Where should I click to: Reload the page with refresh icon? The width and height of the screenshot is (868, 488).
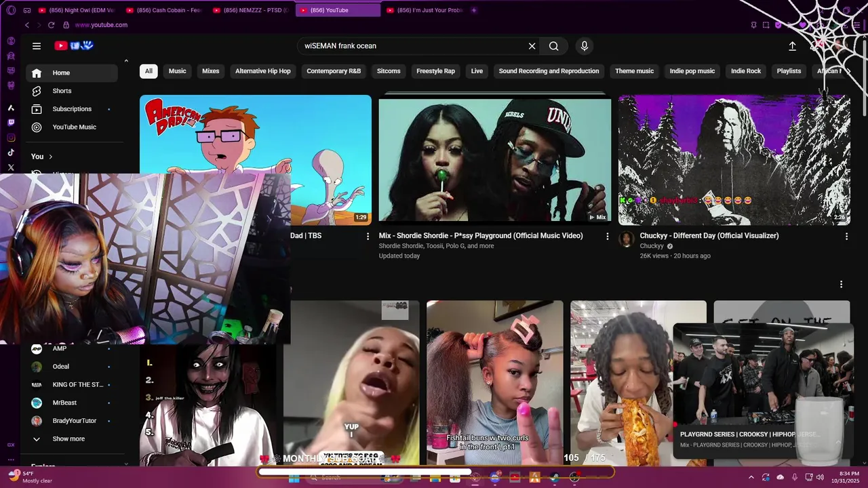click(51, 25)
